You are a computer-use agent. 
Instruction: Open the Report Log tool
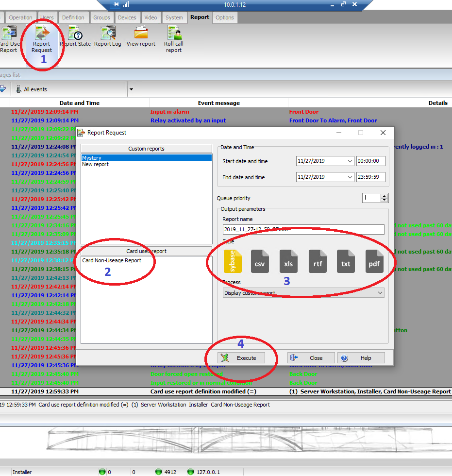point(108,38)
